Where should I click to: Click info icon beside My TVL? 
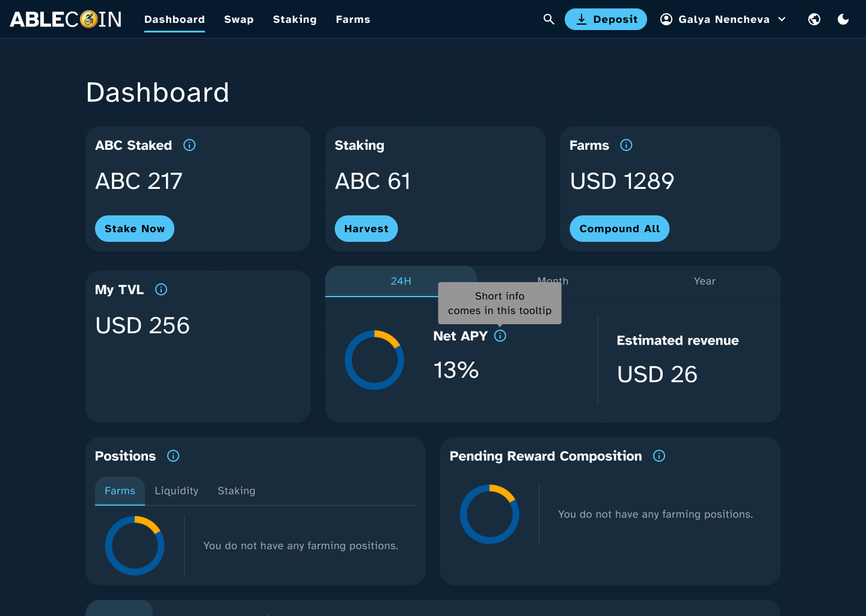tap(161, 289)
